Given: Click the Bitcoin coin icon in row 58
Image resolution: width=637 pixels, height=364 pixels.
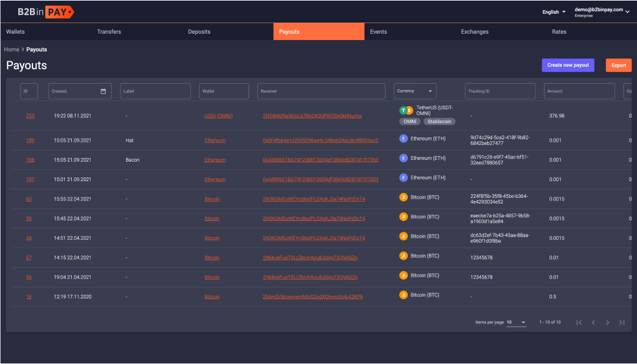Looking at the screenshot, I should [403, 236].
